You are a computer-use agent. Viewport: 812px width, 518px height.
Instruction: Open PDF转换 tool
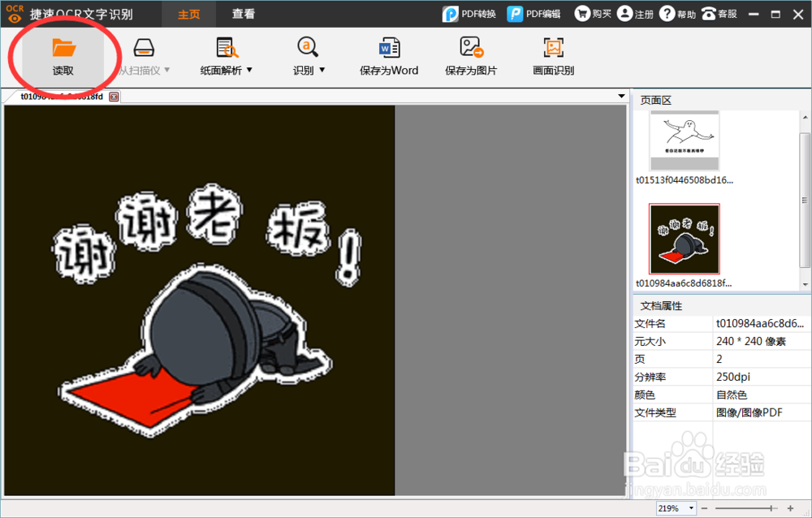[469, 14]
